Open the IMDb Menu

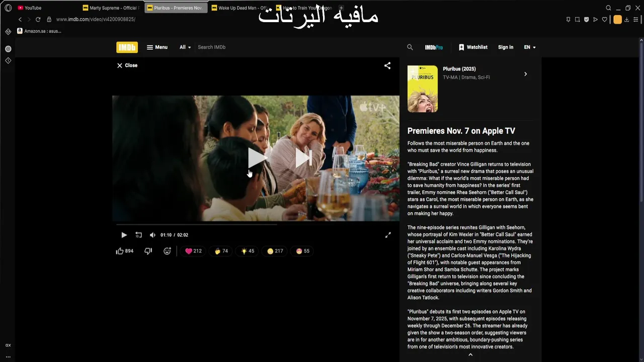coord(157,47)
